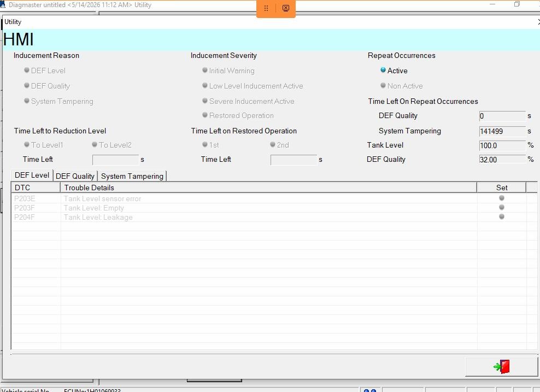The image size is (540, 392).
Task: Click 'Tank Level sensor error' trouble detail
Action: 102,199
